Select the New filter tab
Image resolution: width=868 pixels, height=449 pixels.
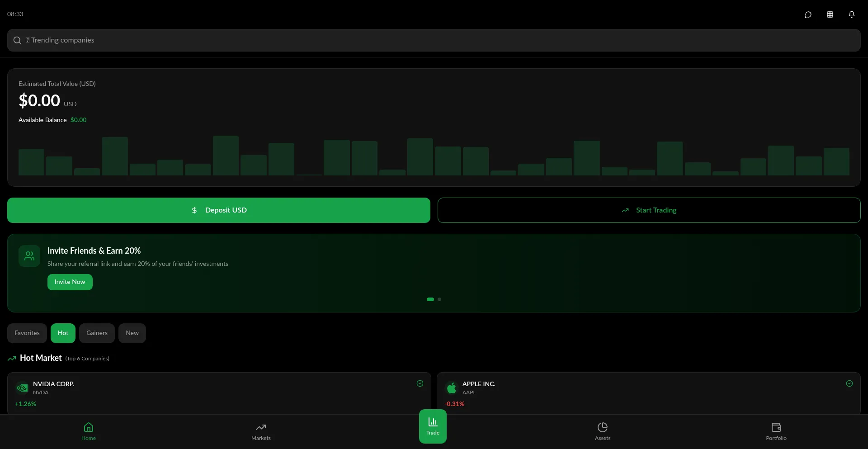132,333
